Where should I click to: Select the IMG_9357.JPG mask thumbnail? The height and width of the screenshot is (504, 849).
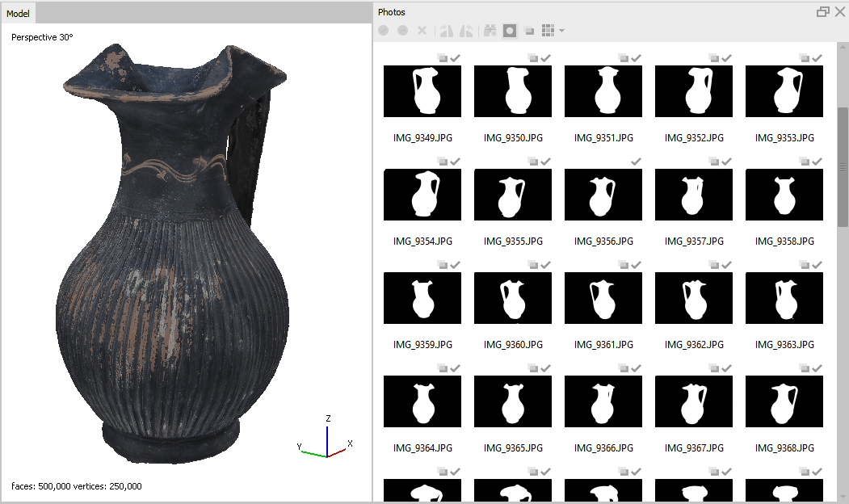(694, 195)
